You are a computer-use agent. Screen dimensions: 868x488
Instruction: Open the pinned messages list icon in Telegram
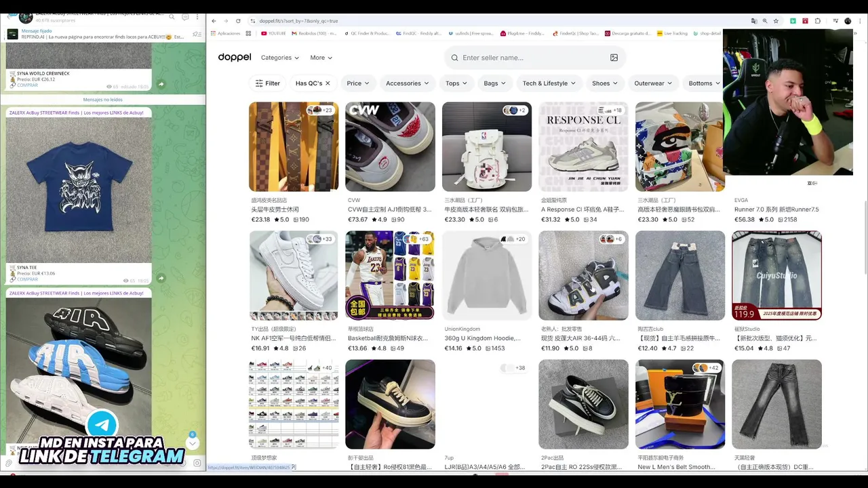pyautogui.click(x=197, y=34)
